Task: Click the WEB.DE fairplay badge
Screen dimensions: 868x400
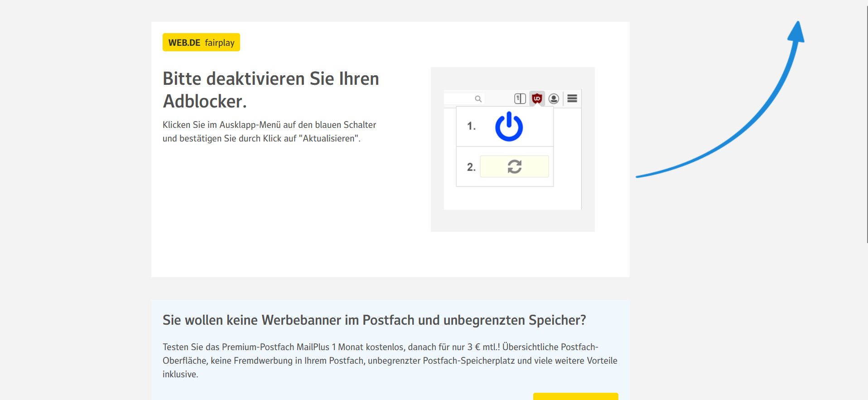Action: pyautogui.click(x=201, y=42)
